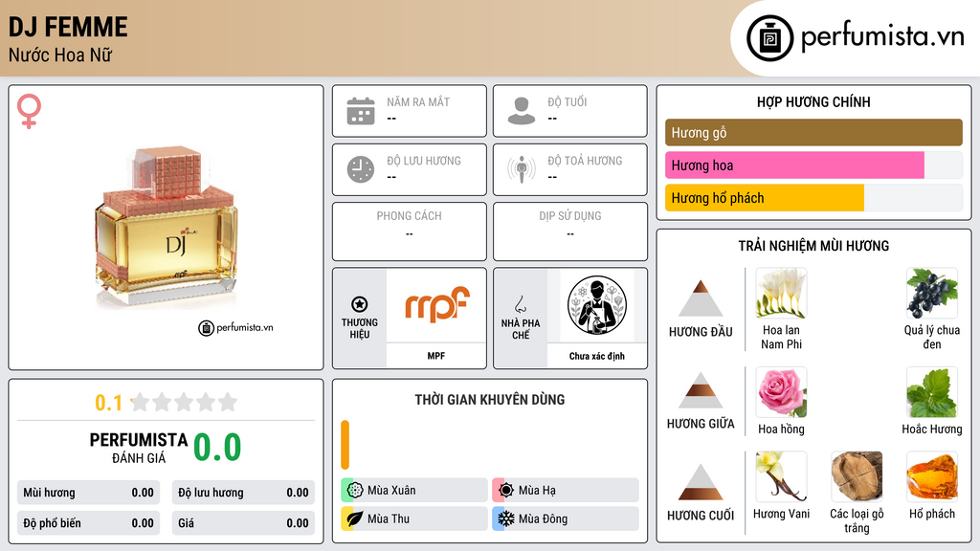Open the MPF brand logo

[x=436, y=305]
